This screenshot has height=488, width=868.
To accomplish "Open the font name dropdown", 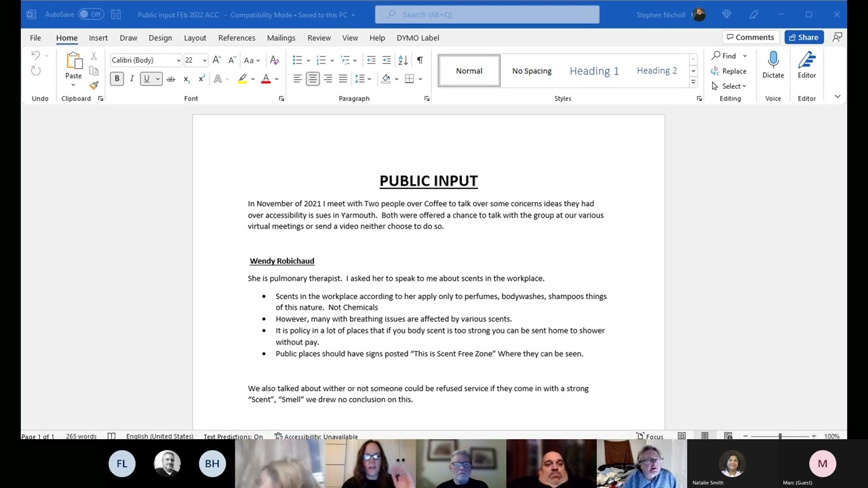I will tap(178, 60).
